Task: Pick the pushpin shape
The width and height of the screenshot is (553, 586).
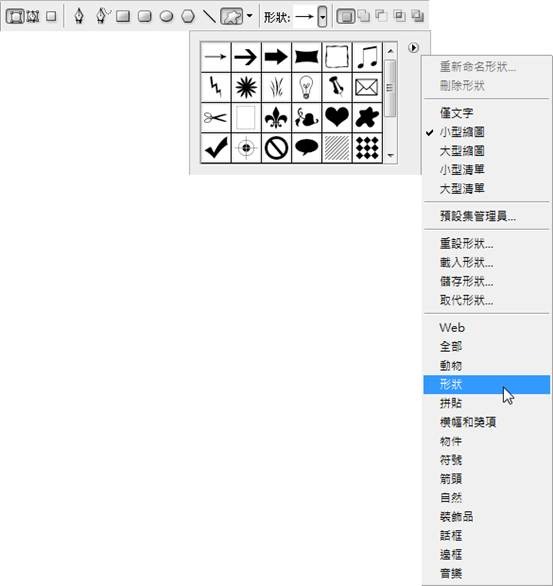Action: click(x=337, y=87)
